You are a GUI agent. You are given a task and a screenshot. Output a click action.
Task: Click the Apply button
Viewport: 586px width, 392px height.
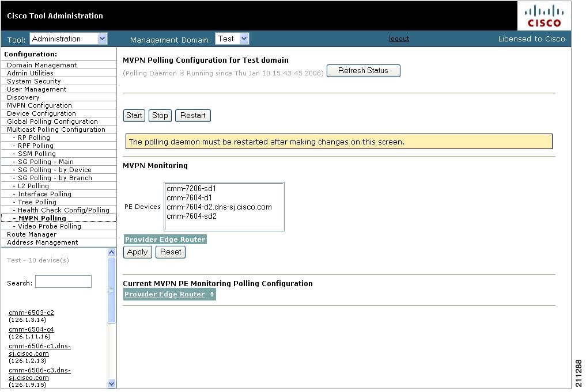coord(137,252)
